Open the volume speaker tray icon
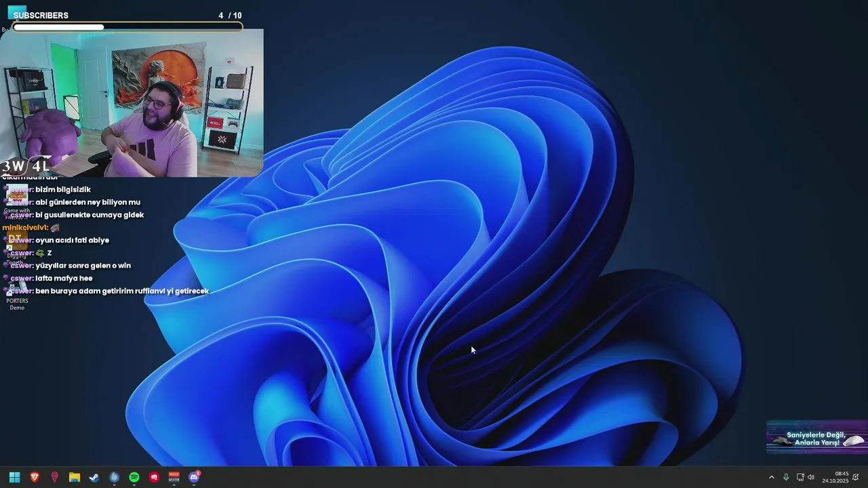 [x=811, y=477]
